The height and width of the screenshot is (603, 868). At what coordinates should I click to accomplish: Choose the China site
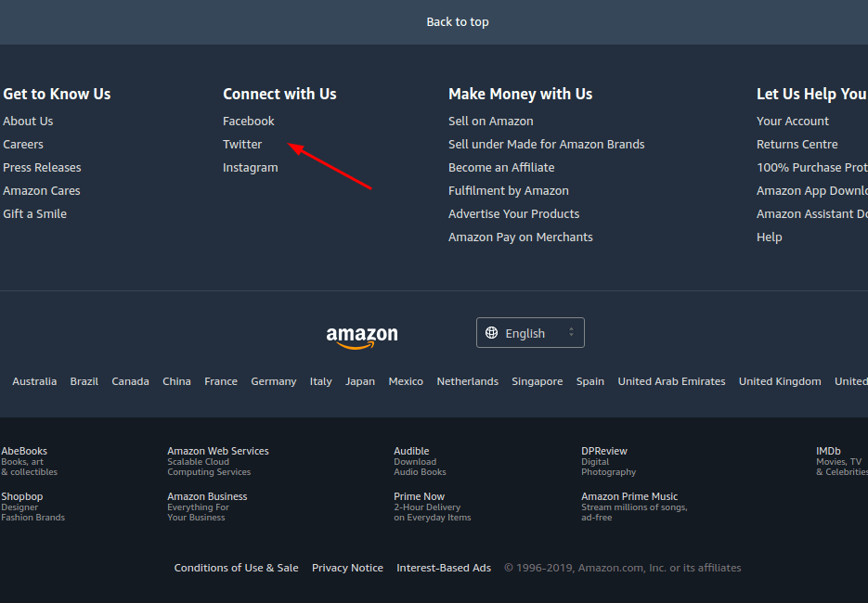[176, 381]
